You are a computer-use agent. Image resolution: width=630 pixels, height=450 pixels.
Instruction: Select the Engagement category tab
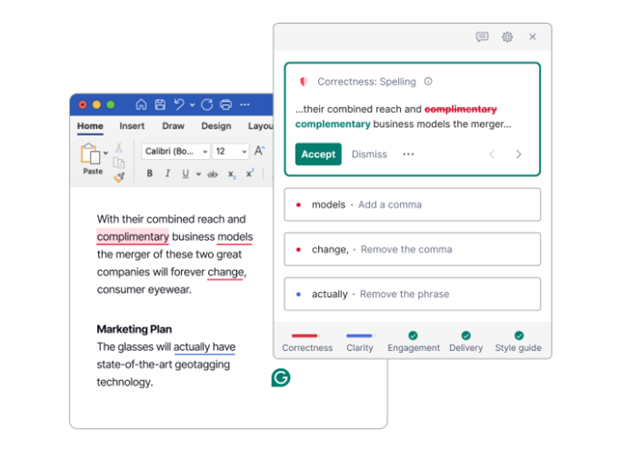(413, 342)
